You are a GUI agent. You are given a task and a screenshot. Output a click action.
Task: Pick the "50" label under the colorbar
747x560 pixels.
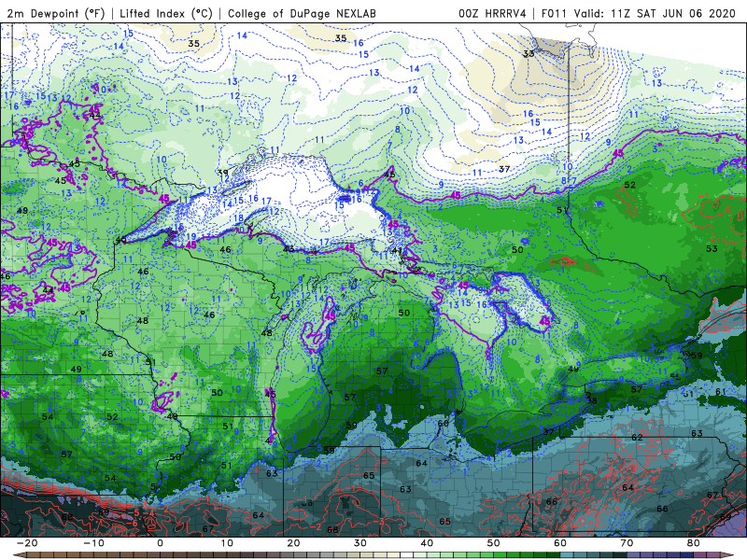494,543
